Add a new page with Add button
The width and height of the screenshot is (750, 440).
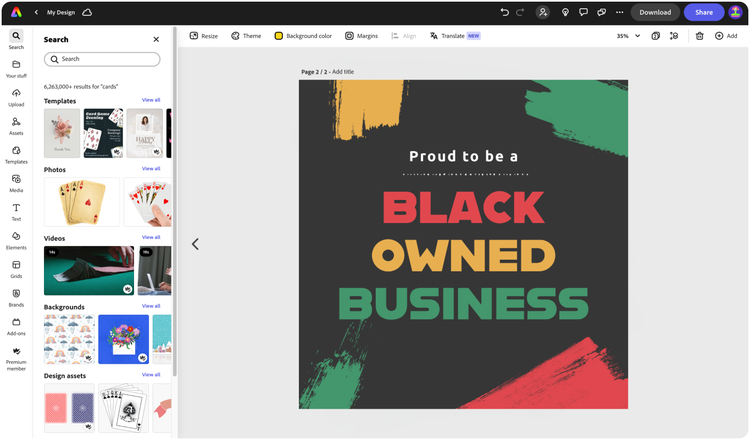pos(726,36)
